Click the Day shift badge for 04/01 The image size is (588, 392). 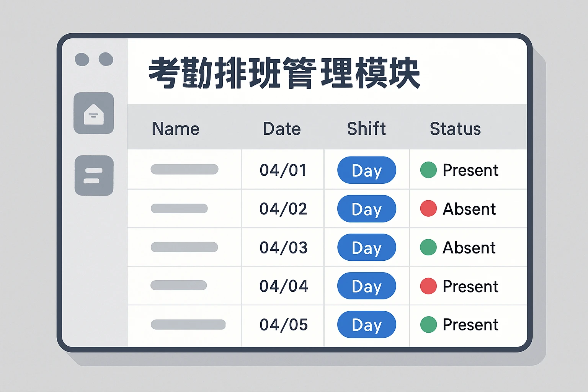[x=366, y=170]
